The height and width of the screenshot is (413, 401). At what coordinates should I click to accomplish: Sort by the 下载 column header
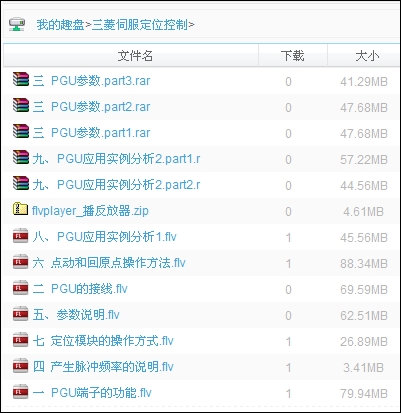(x=293, y=56)
